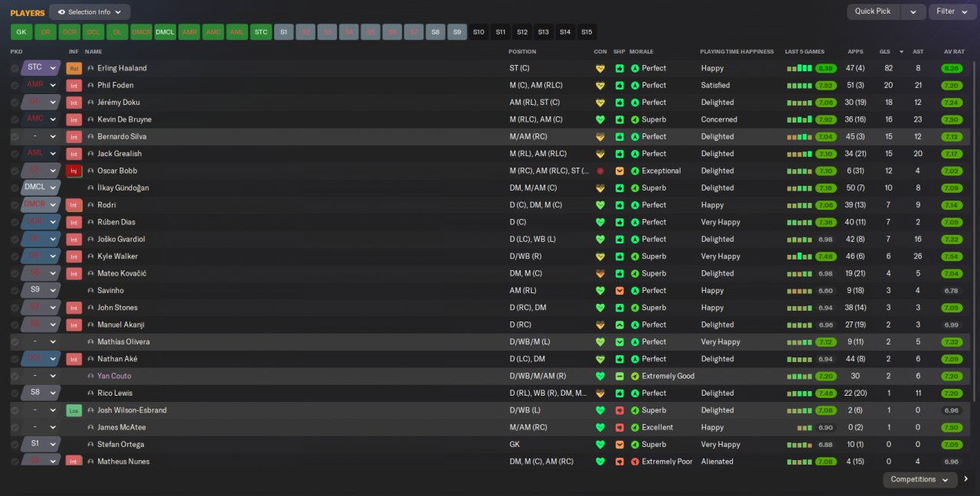Toggle picked checkmark for James McAtee
Image resolution: width=980 pixels, height=496 pixels.
[15, 427]
